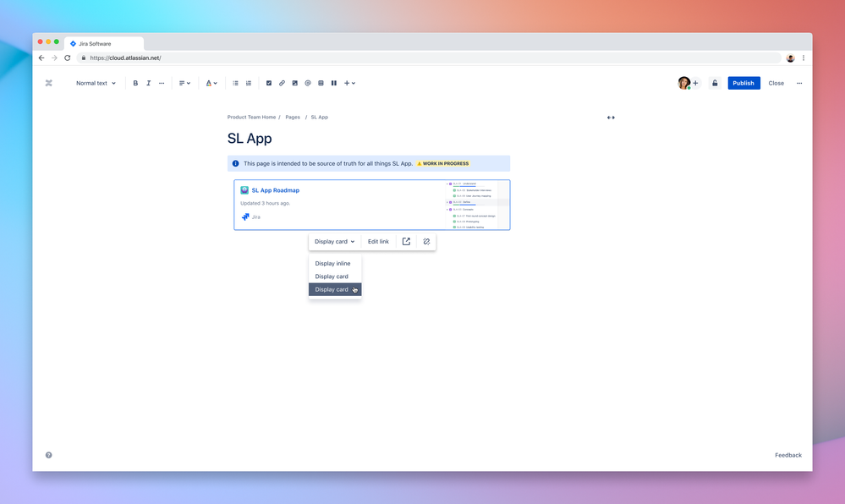Click the browser address bar
This screenshot has height=504, width=845.
coord(254,59)
